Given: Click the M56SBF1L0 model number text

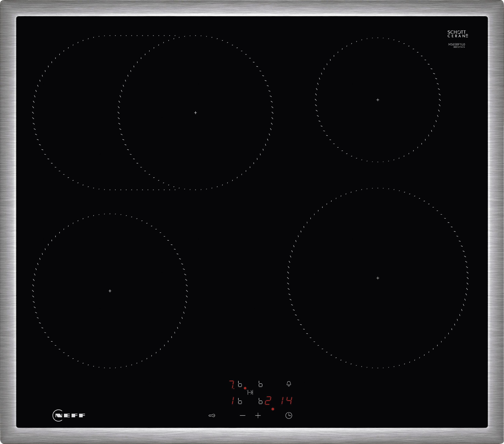Looking at the screenshot, I should tap(457, 44).
